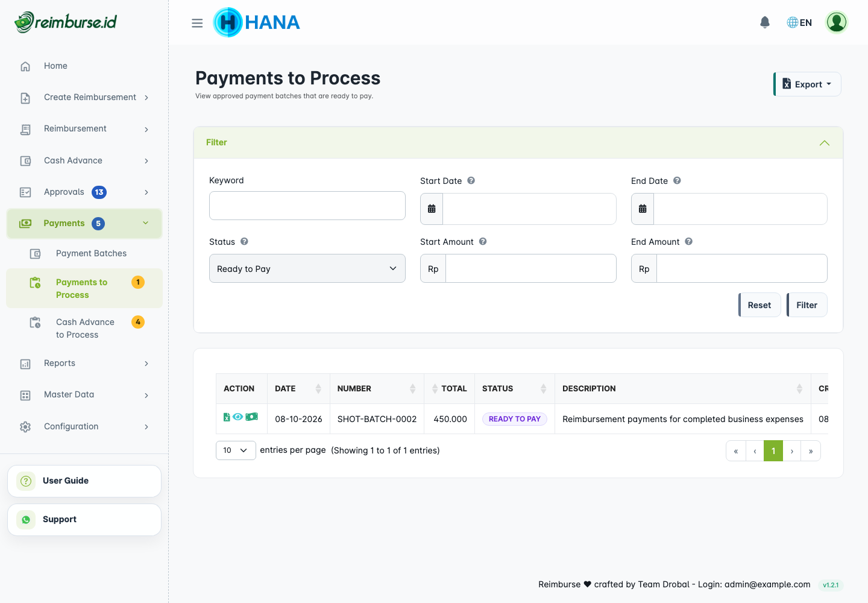Show help for End Amount
Screen dimensions: 868x603
pyautogui.click(x=688, y=241)
